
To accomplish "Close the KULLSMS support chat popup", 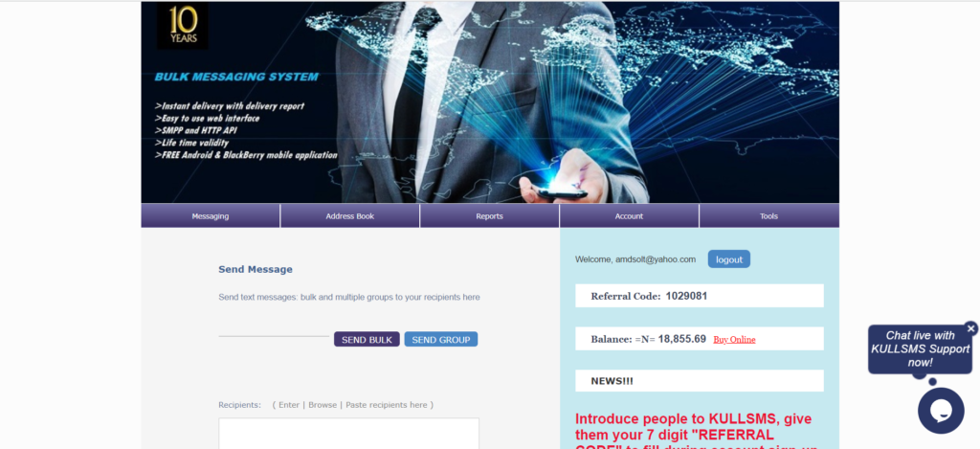I will (970, 328).
